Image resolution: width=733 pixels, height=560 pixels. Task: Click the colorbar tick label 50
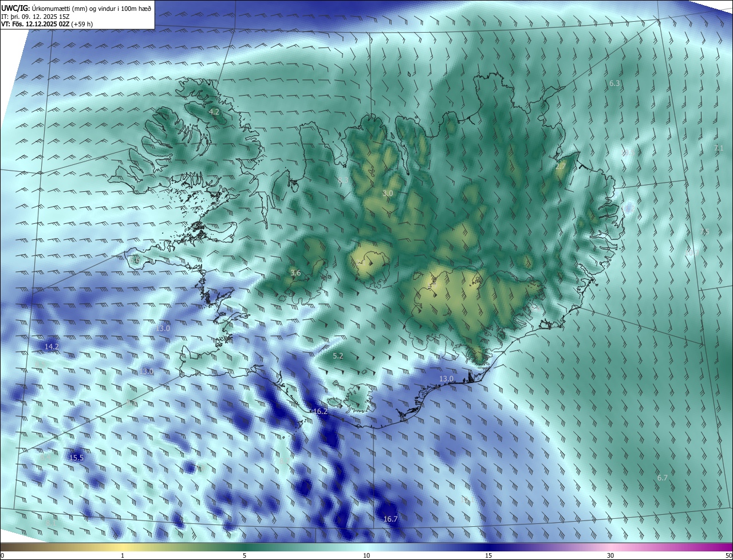728,555
